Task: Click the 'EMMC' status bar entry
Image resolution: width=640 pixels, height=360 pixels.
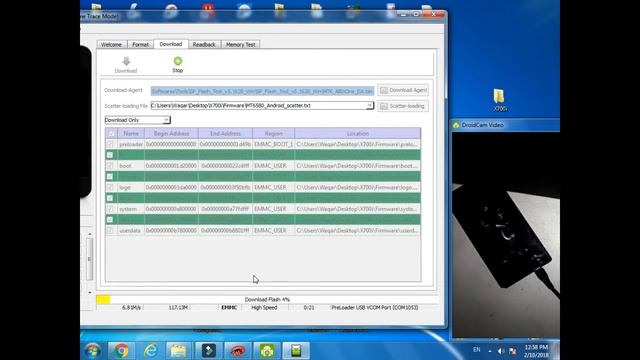Action: [x=229, y=308]
